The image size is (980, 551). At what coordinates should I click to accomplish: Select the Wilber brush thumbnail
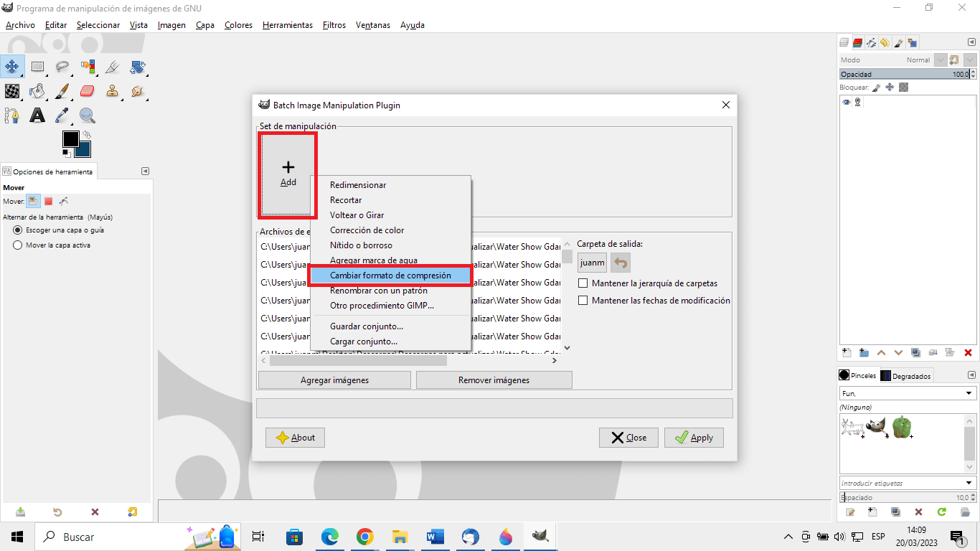876,427
